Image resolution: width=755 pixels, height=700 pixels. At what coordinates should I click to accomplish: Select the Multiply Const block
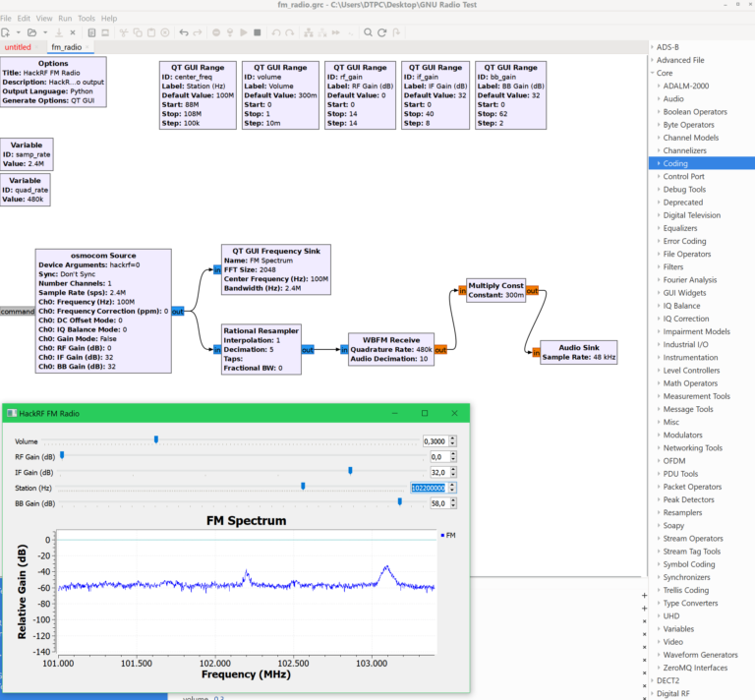[x=495, y=290]
